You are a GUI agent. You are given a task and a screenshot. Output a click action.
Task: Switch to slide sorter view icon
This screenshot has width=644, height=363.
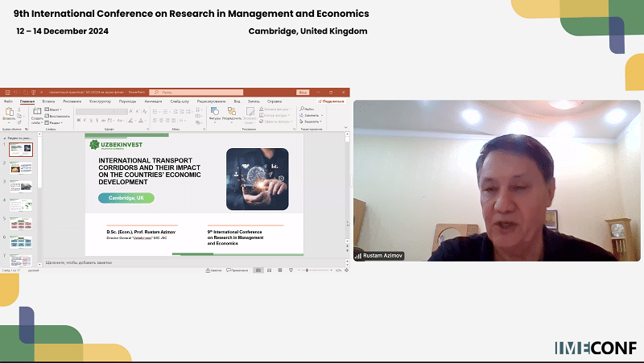[268, 270]
